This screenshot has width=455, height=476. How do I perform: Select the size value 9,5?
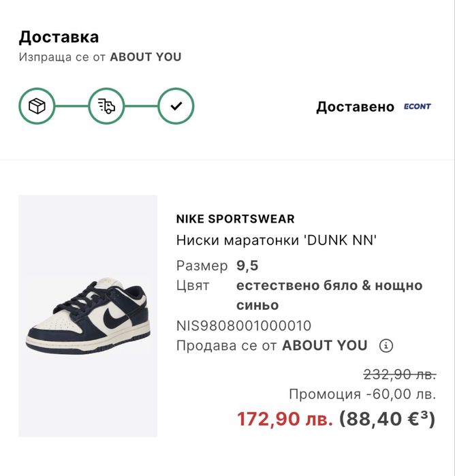pos(247,266)
